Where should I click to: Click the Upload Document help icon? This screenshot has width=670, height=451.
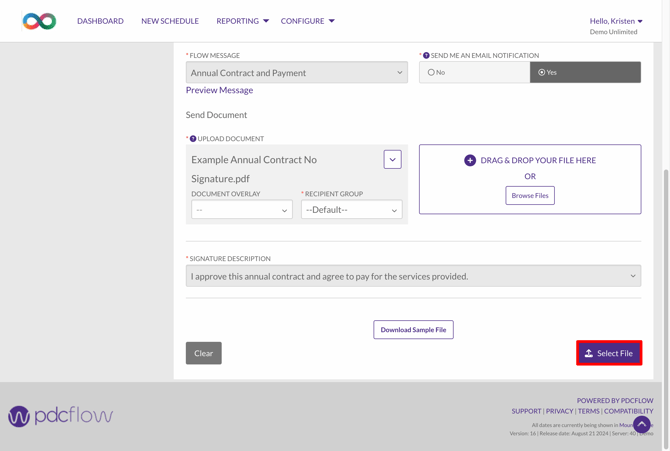pos(193,139)
